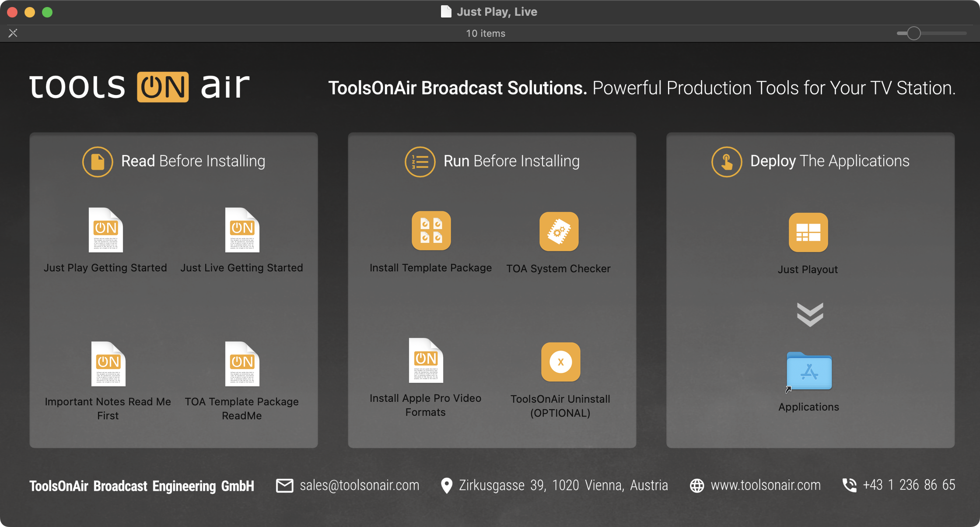The height and width of the screenshot is (527, 980).
Task: Click the Applications folder label
Action: (x=809, y=407)
